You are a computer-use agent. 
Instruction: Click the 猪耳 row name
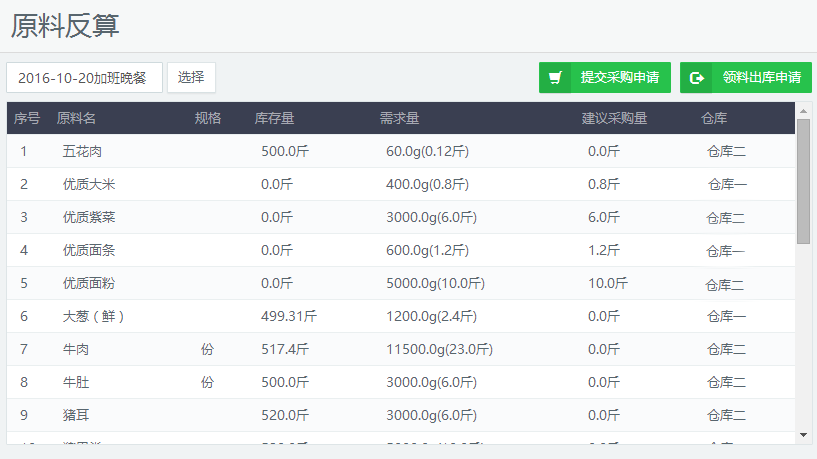coord(75,415)
